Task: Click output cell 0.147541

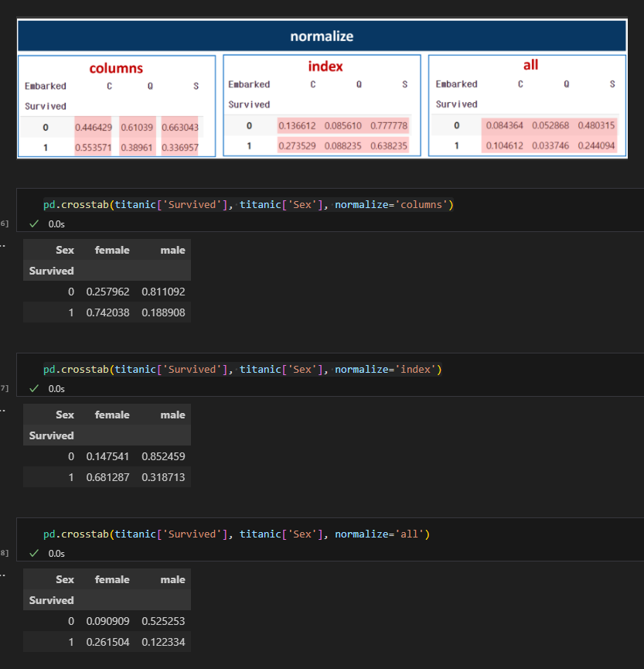Action: [108, 456]
